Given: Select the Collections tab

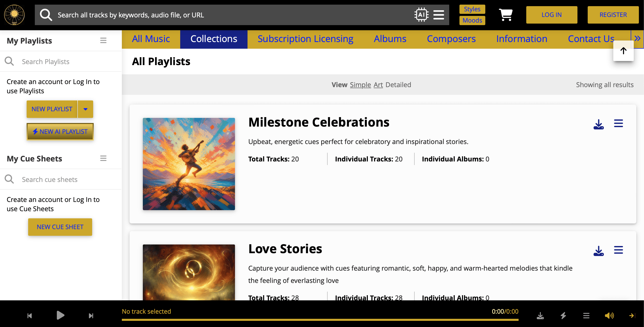Looking at the screenshot, I should pyautogui.click(x=214, y=39).
